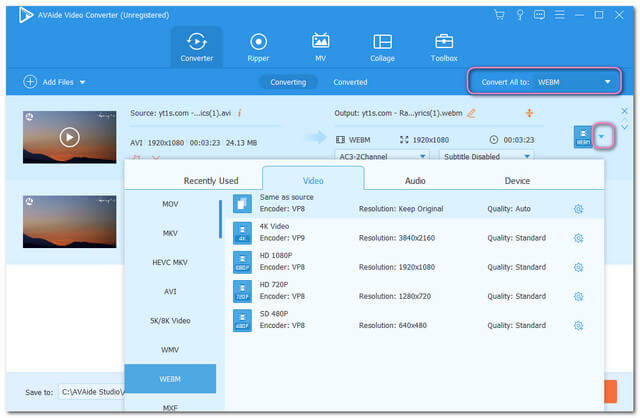Play the first video thumbnail
The width and height of the screenshot is (640, 418).
[69, 137]
